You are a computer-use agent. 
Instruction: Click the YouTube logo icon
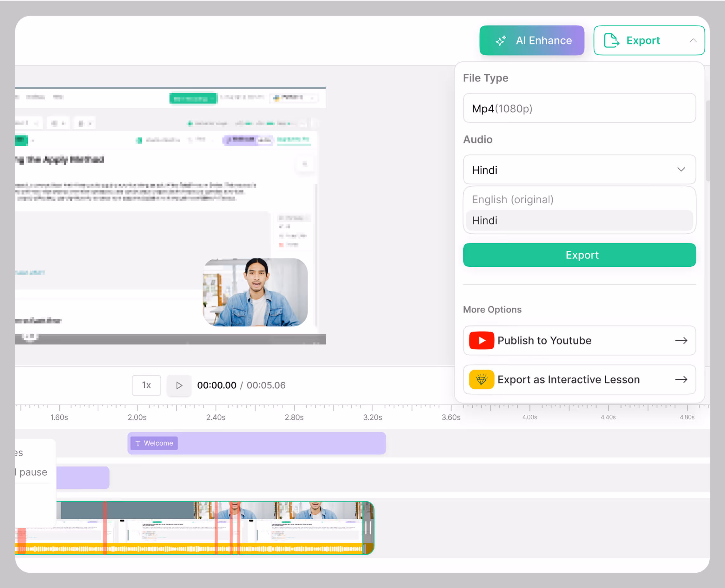(x=481, y=340)
